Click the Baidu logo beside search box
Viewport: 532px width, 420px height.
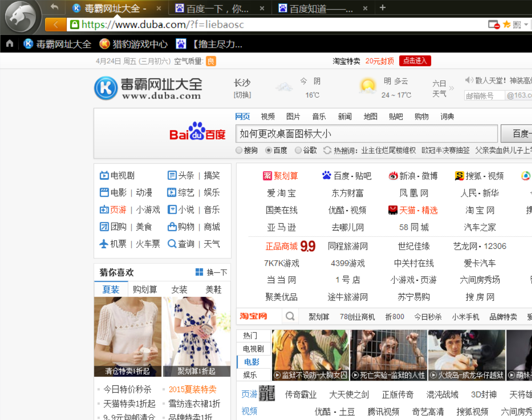coord(198,131)
